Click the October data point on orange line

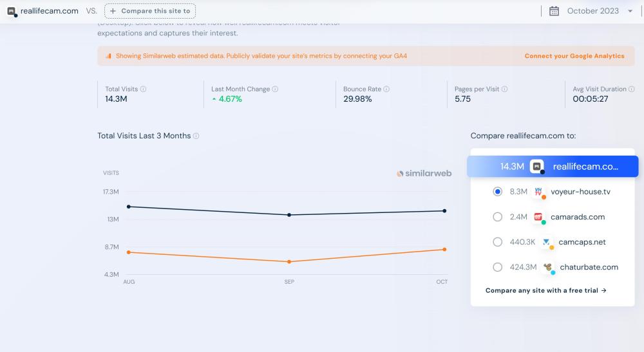pyautogui.click(x=444, y=249)
